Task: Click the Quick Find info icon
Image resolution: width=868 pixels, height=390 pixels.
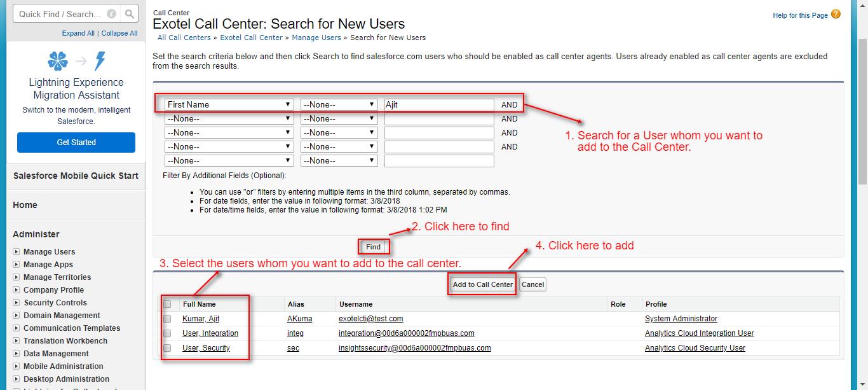Action: click(x=111, y=14)
